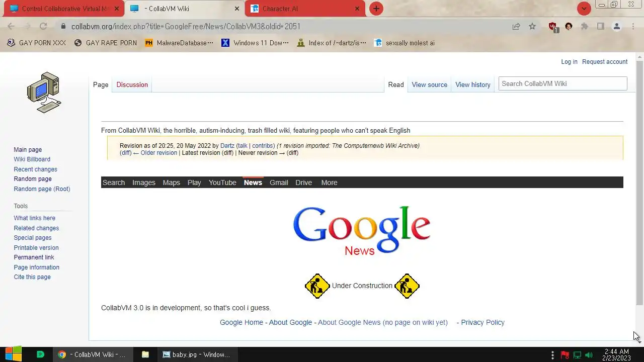This screenshot has width=644, height=362.
Task: Open Dartz's contribs link
Action: [x=263, y=146]
